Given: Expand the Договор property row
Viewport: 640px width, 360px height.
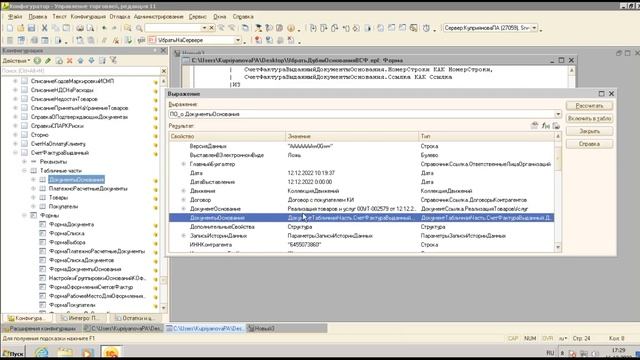Looking at the screenshot, I should [184, 200].
